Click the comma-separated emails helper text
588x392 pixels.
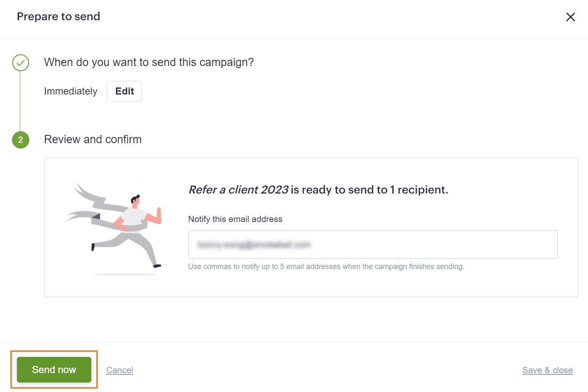326,267
